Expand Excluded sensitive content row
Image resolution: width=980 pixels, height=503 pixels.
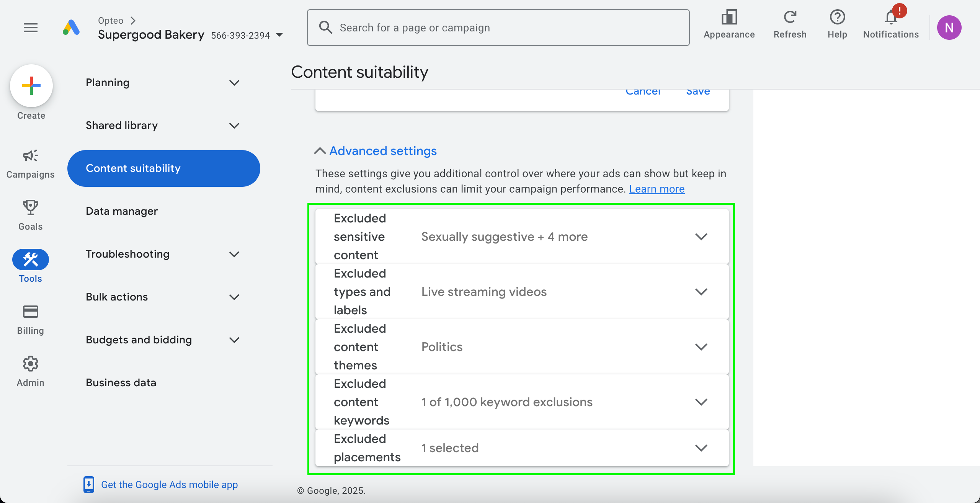pos(701,237)
